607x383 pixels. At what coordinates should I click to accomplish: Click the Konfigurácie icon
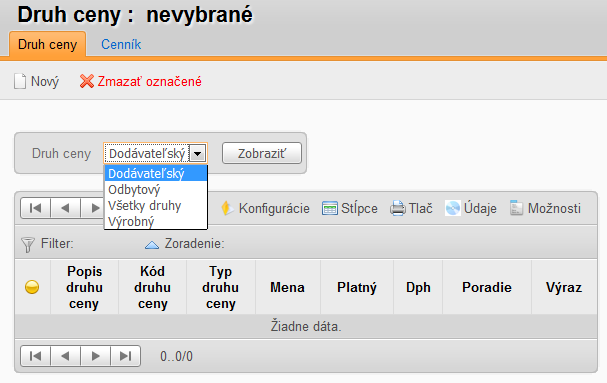click(227, 208)
